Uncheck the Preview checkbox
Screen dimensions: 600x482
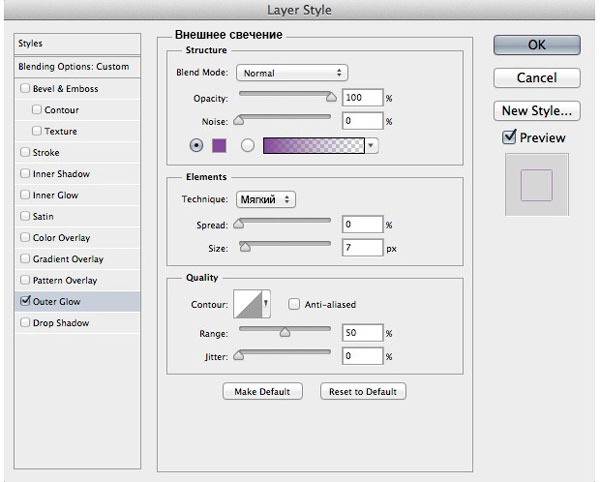509,137
